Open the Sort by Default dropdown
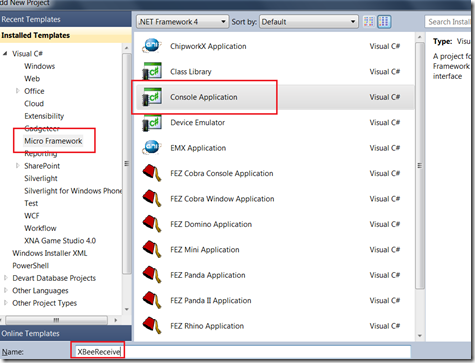The image size is (475, 363). pos(309,22)
